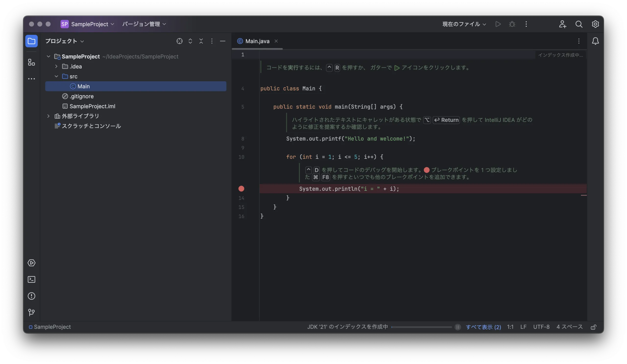
Task: Click JDK '21' のインデックスを作成中 status text
Action: click(348, 327)
